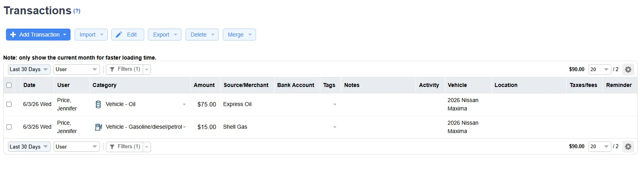Open the bottom Last 30 Days dropdown
Viewport: 644px width, 170px height.
29,147
